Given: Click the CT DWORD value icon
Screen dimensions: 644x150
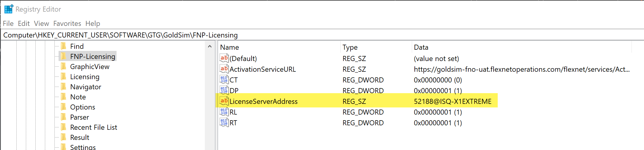Looking at the screenshot, I should click(x=224, y=79).
